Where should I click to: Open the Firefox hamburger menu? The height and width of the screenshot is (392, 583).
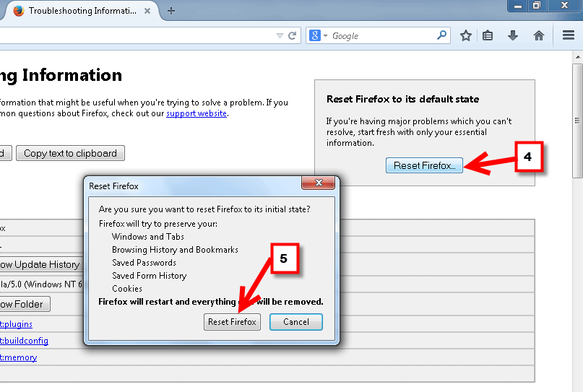[x=569, y=35]
